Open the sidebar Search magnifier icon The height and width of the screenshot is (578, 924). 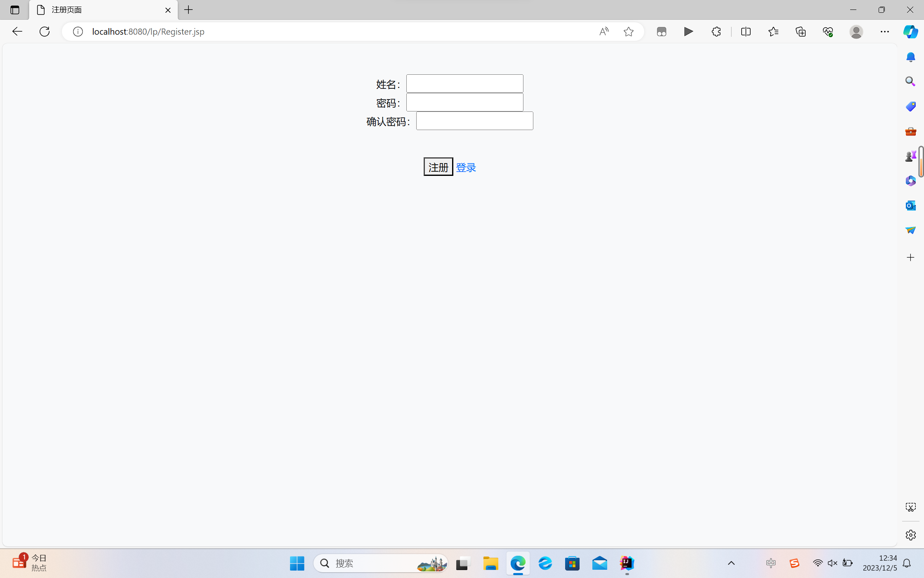point(910,81)
